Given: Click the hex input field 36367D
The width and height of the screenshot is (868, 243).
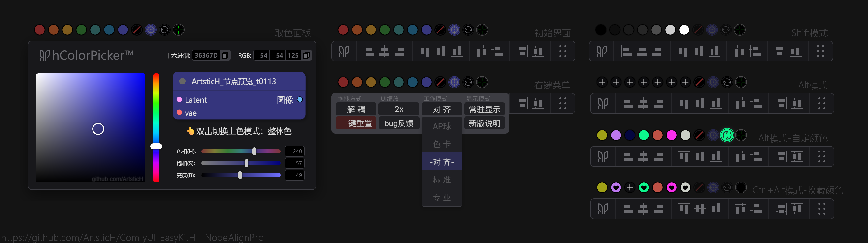Looking at the screenshot, I should [x=206, y=55].
